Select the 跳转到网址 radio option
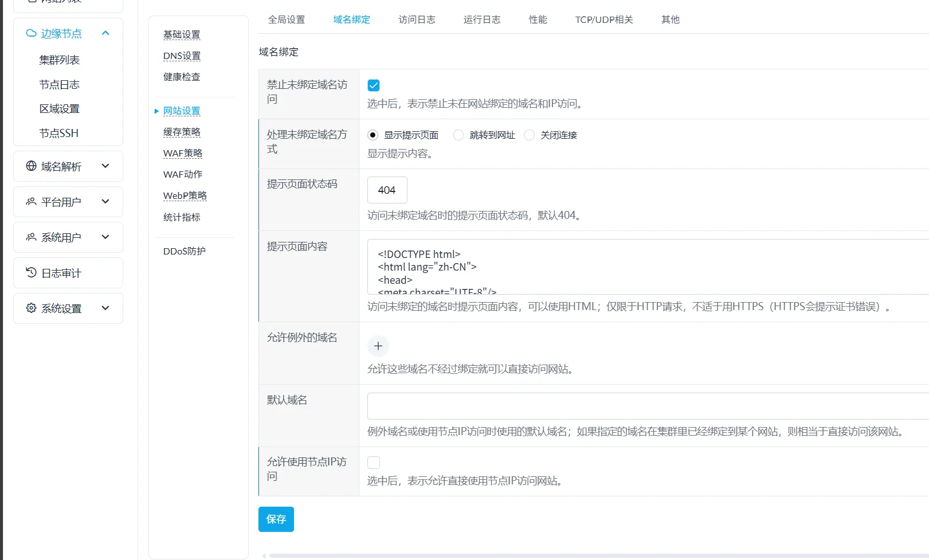The width and height of the screenshot is (929, 560). point(458,135)
